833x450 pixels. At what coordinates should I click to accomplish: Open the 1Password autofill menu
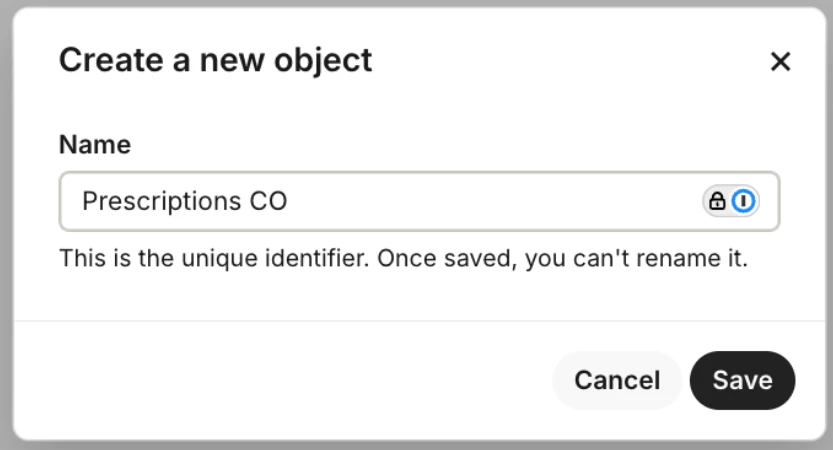[743, 201]
